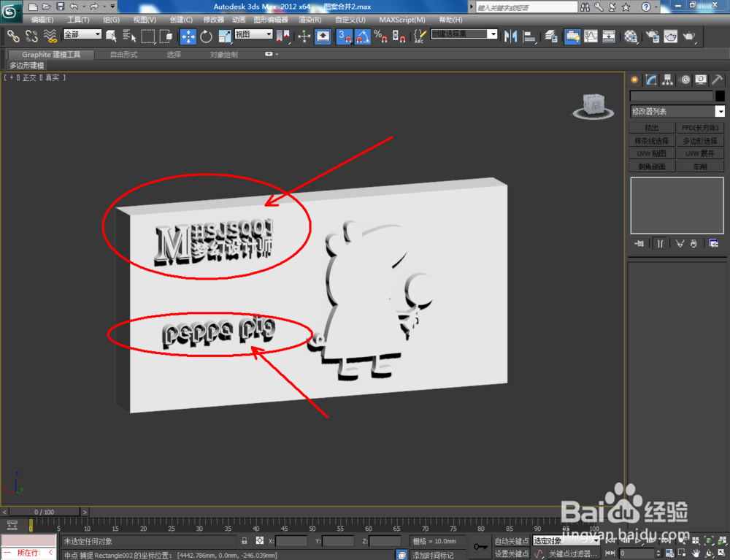Click the Render Production teapot icon
Image resolution: width=730 pixels, height=560 pixels.
coord(689,36)
